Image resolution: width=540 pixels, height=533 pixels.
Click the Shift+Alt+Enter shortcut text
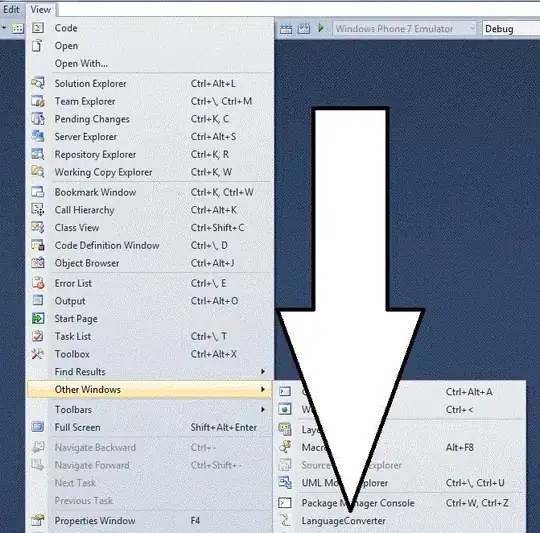224,427
